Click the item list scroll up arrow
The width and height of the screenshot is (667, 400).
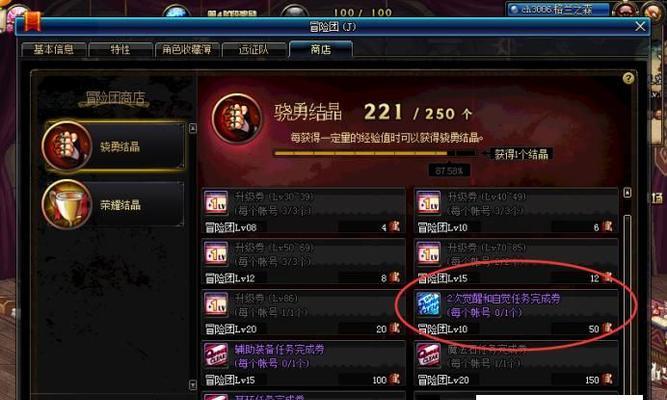627,193
